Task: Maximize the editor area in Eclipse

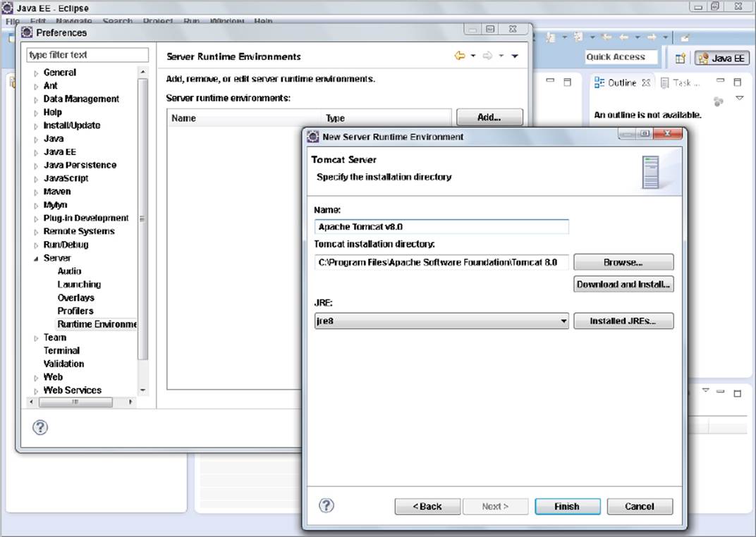Action: [568, 82]
